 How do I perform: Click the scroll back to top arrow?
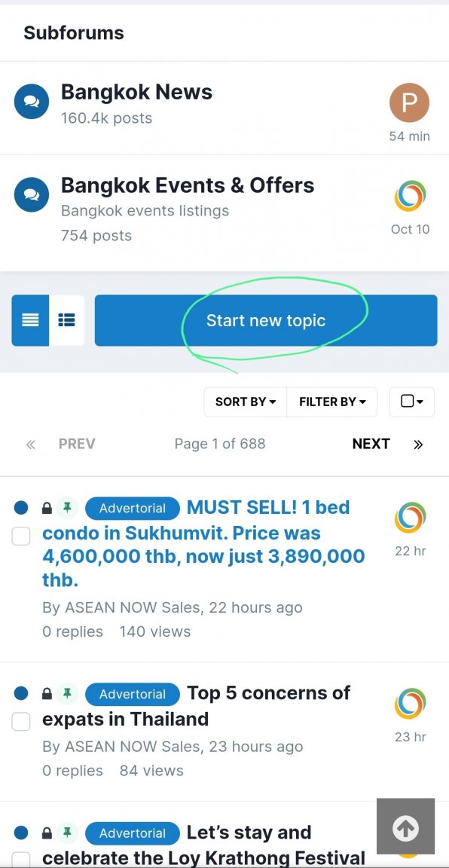405,828
